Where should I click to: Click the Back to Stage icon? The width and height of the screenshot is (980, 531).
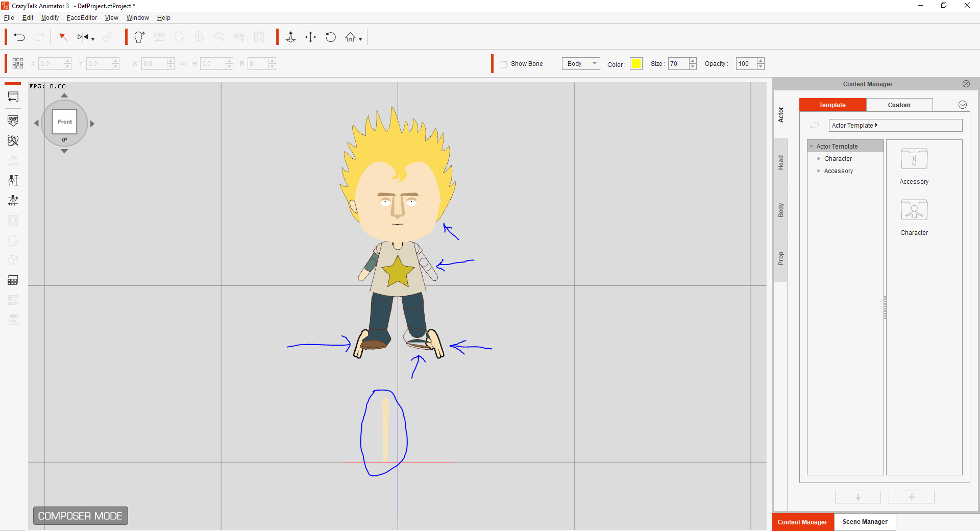13,97
